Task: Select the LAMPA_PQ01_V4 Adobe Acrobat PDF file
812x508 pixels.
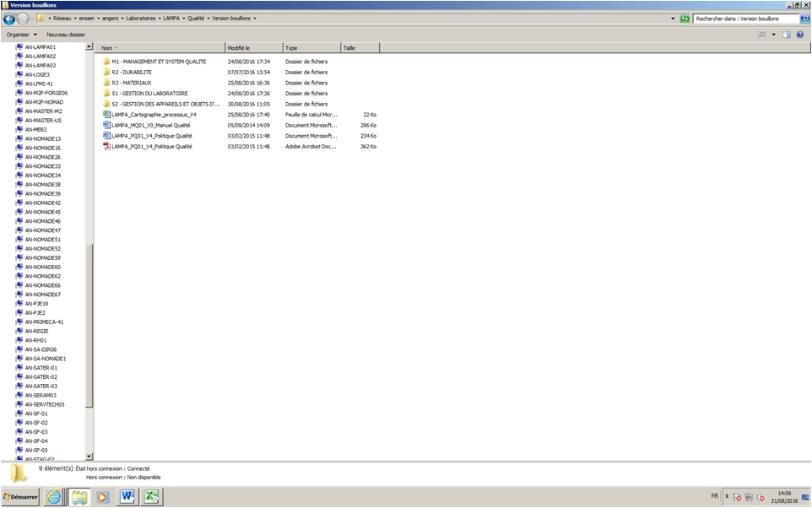Action: pos(152,147)
